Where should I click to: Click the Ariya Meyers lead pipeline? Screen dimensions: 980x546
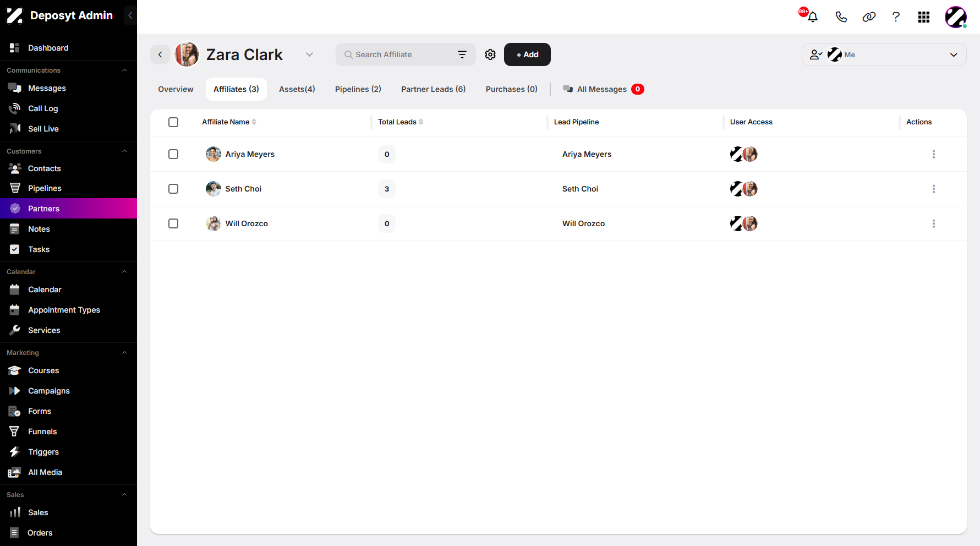587,154
